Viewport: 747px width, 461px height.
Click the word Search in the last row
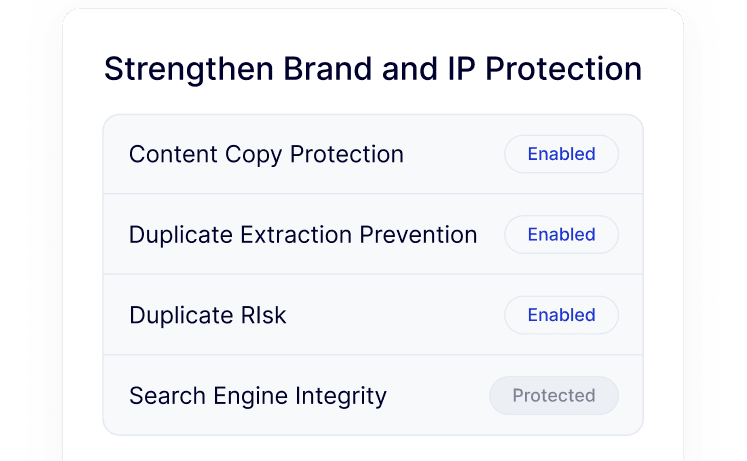coord(165,396)
